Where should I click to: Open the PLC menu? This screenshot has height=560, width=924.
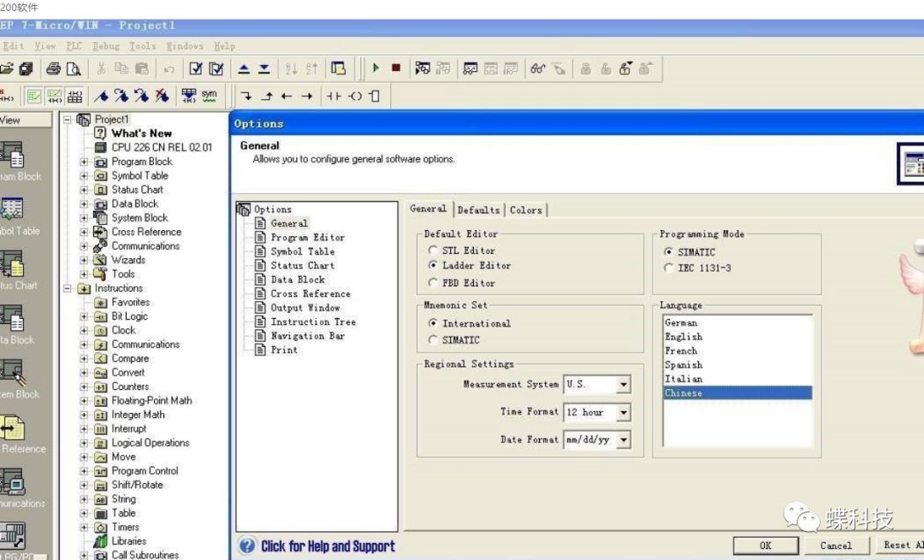pos(74,46)
